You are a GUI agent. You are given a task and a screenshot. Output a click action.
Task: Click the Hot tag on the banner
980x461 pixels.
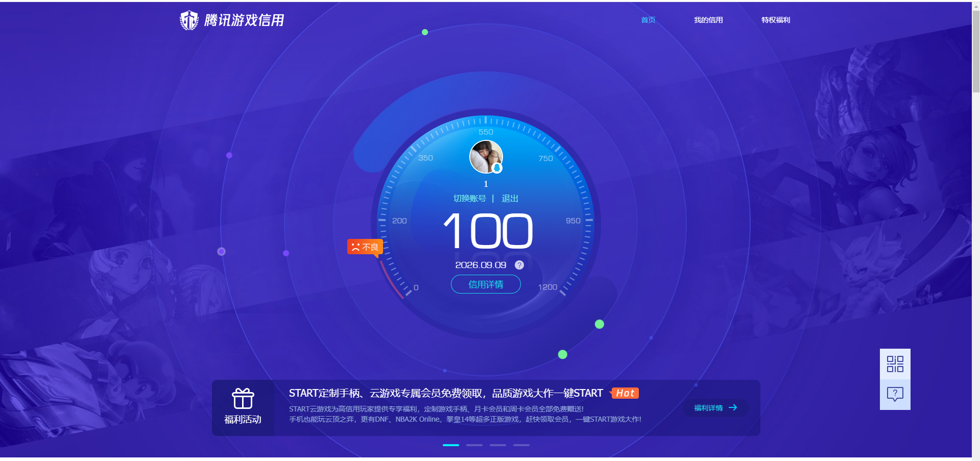[625, 393]
